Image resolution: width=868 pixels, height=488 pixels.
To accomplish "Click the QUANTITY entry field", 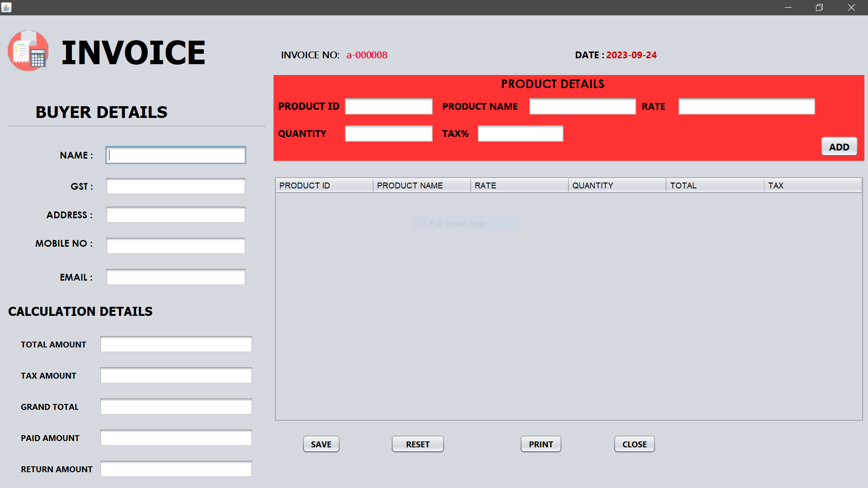I will tap(388, 133).
